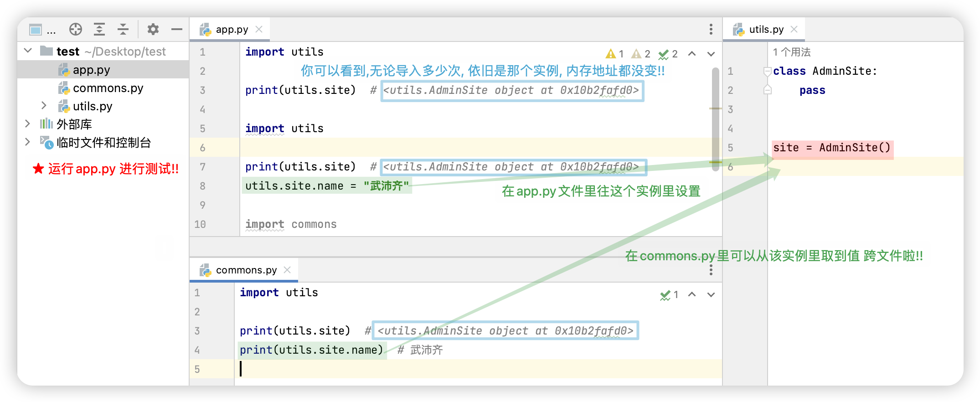Click the 1 个用法 usages hint link
Viewport: 980px width, 402px height.
pos(792,52)
